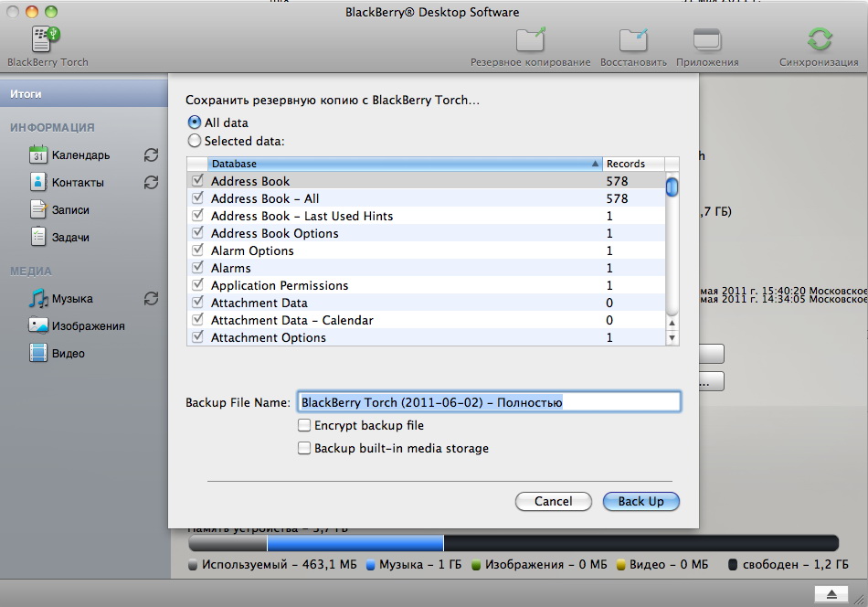Image resolution: width=868 pixels, height=607 pixels.
Task: Start Синхронизация via green arrows icon
Action: pos(820,39)
